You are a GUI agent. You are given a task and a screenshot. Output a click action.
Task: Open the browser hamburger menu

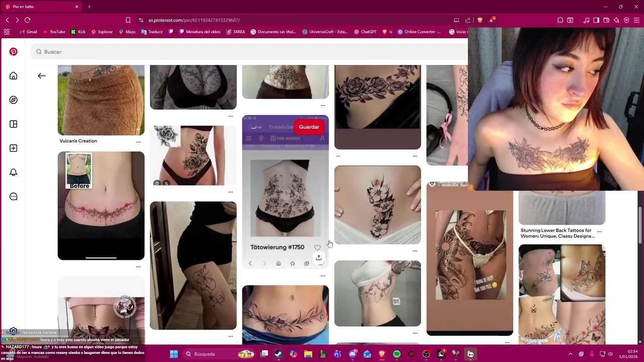(637, 20)
